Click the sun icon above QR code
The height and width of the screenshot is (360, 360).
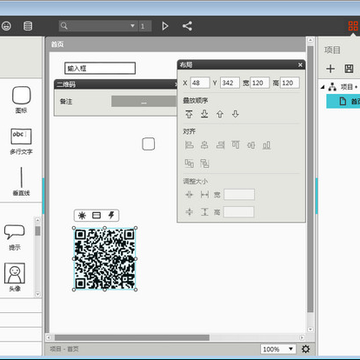coord(82,215)
